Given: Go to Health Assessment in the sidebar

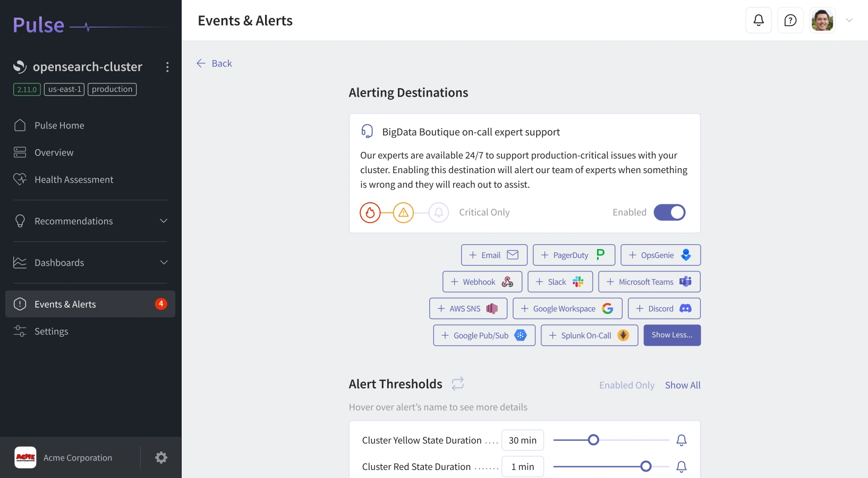Looking at the screenshot, I should click(x=74, y=180).
